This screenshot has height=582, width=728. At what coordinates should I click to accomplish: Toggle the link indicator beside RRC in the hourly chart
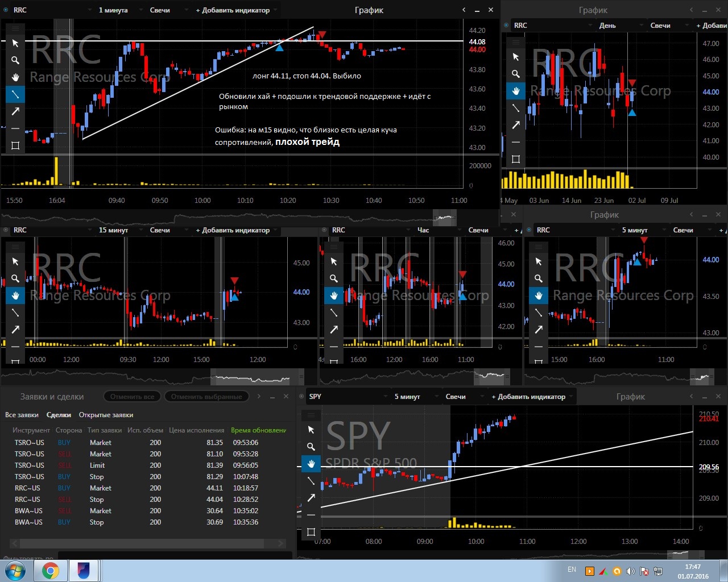click(324, 230)
